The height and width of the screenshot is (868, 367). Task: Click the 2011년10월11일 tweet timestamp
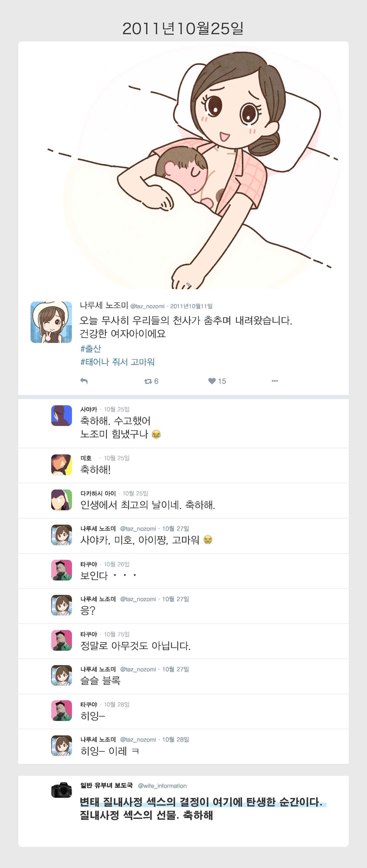pos(191,306)
